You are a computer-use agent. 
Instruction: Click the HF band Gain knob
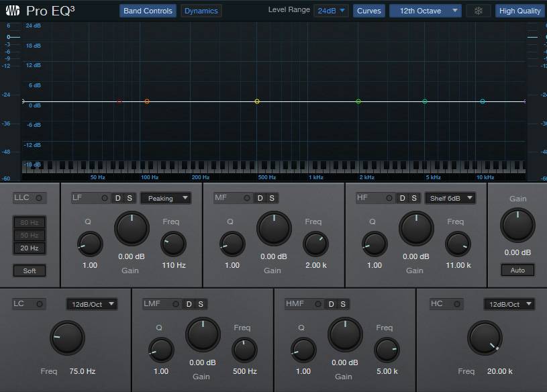coord(417,228)
